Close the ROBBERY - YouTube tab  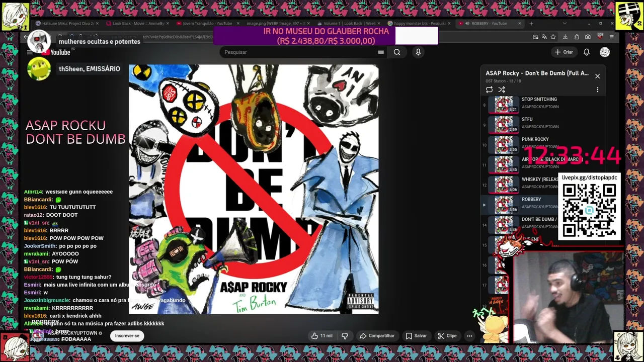(x=519, y=23)
